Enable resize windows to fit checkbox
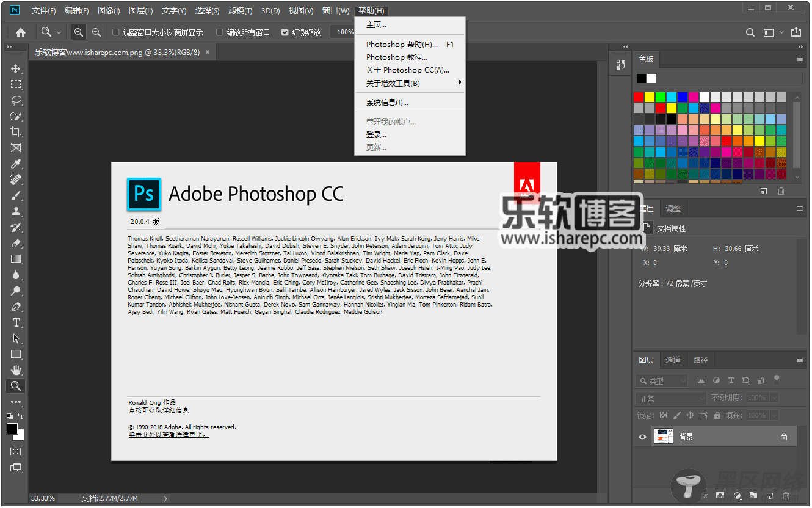The height and width of the screenshot is (508, 812). coord(116,32)
